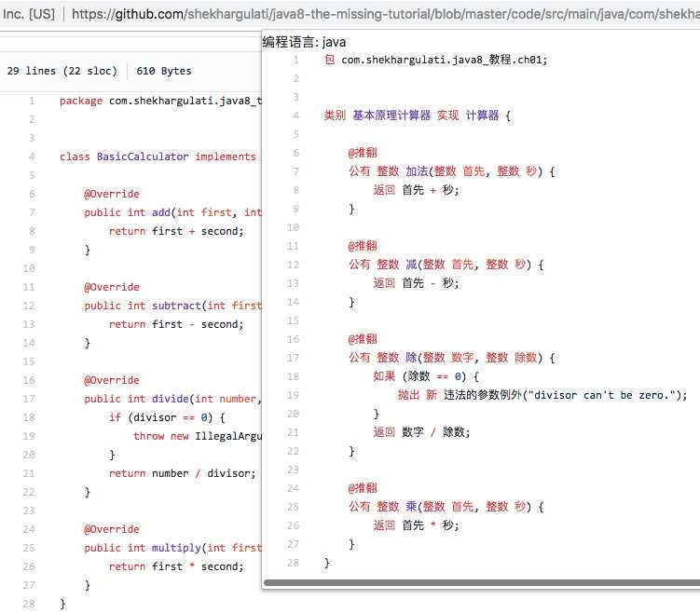Click the horizontal scrollbar of the translation popup
The image size is (700, 613).
pyautogui.click(x=482, y=582)
